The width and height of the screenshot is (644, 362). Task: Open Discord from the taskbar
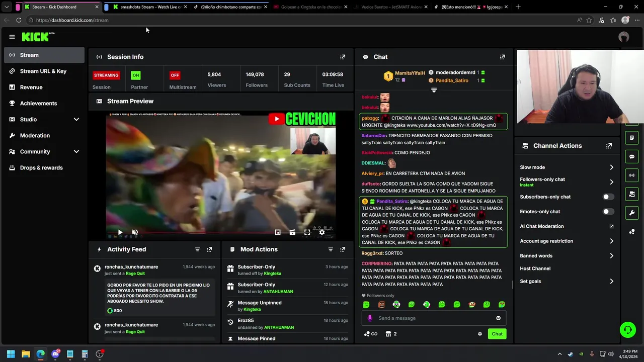55,354
